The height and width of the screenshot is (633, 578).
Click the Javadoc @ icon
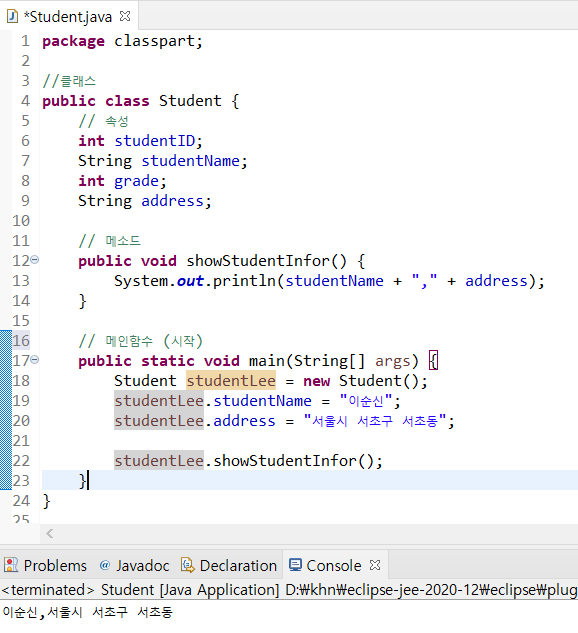pyautogui.click(x=105, y=565)
